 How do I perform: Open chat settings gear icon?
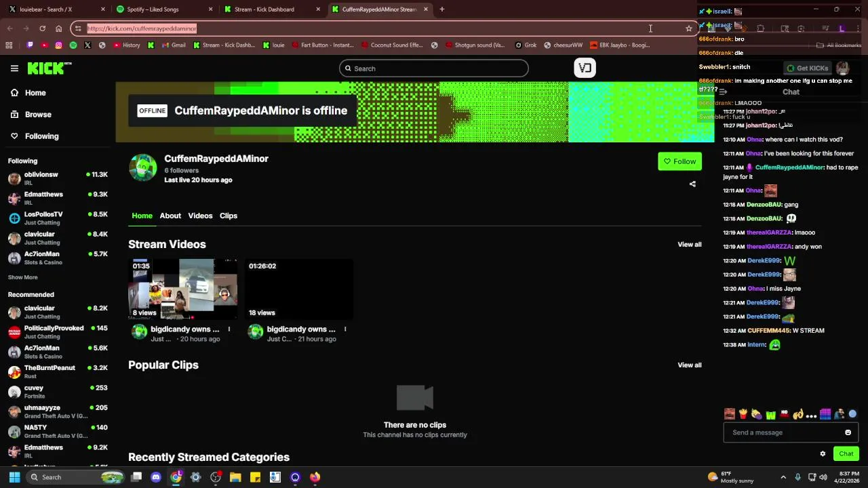pos(823,454)
